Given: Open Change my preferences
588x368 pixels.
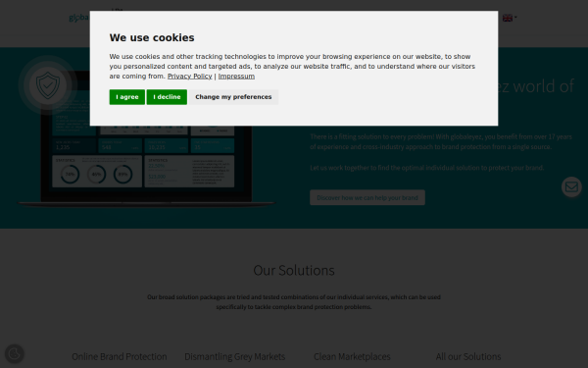Looking at the screenshot, I should [x=233, y=97].
